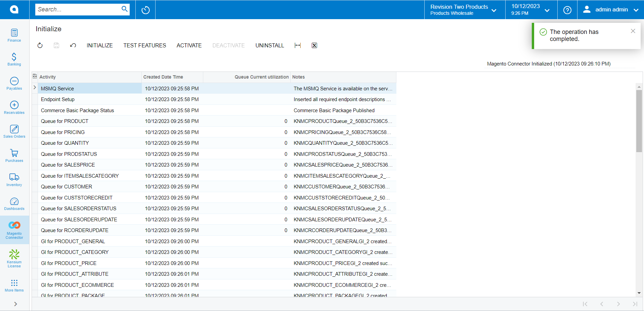This screenshot has width=644, height=311.
Task: Open the Dashboards workspace
Action: click(14, 203)
